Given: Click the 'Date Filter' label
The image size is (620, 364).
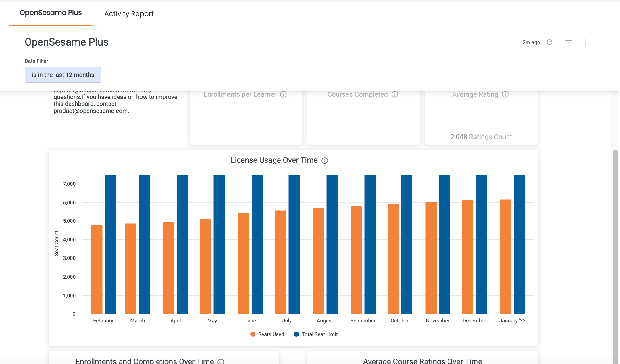Looking at the screenshot, I should pyautogui.click(x=36, y=61).
